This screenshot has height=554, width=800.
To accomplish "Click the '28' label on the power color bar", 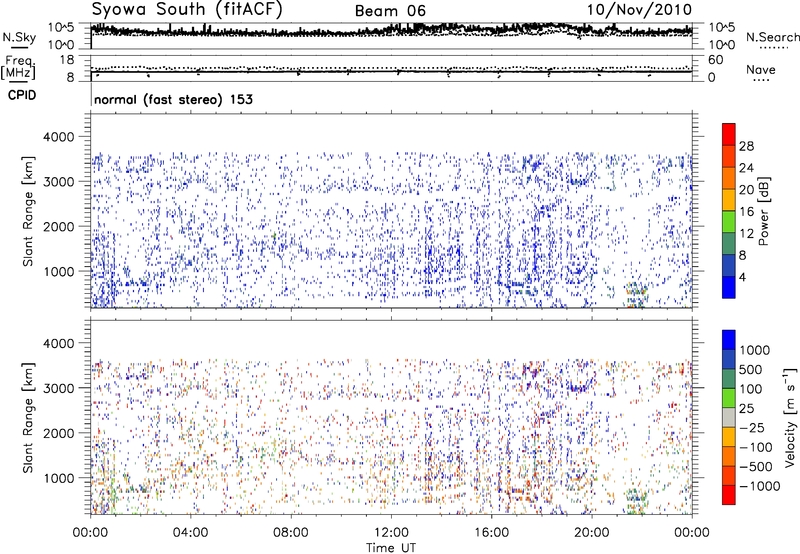I will click(x=746, y=146).
